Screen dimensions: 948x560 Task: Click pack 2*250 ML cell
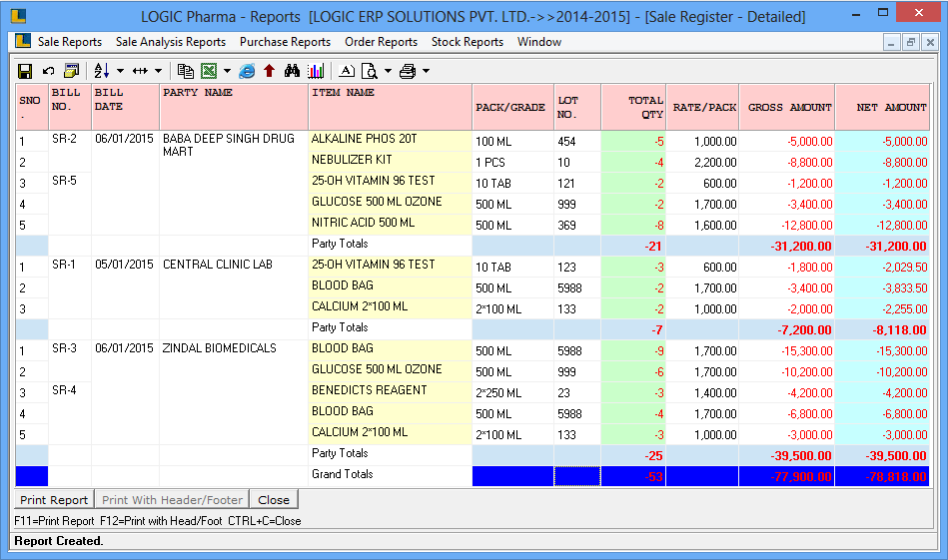[x=512, y=392]
